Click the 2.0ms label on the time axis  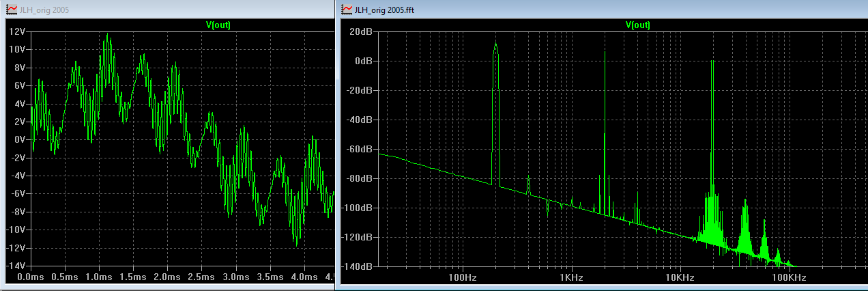pyautogui.click(x=167, y=278)
